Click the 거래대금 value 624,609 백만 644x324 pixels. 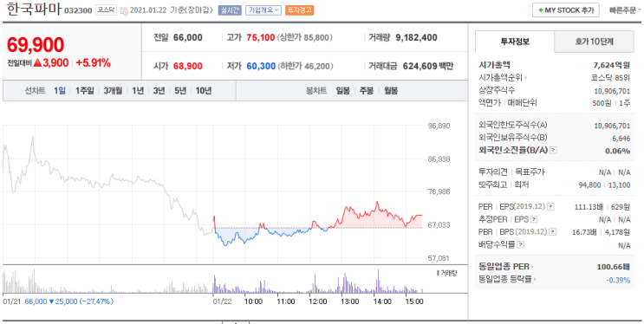point(428,66)
